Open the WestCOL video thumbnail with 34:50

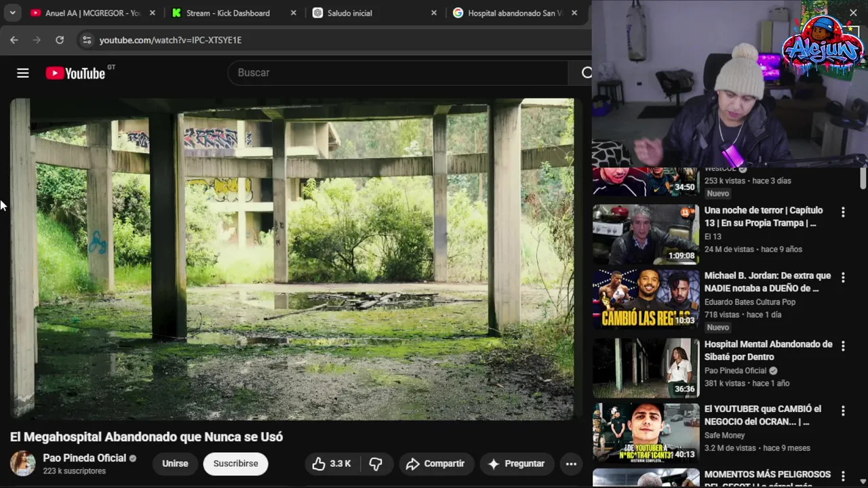646,181
